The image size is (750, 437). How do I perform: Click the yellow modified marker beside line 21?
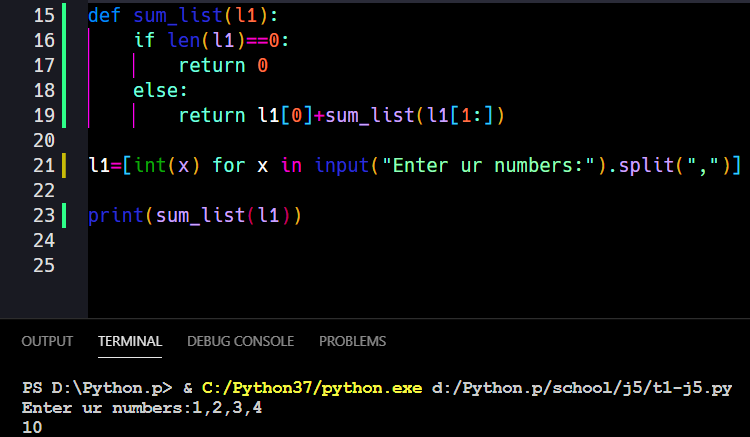(x=64, y=165)
